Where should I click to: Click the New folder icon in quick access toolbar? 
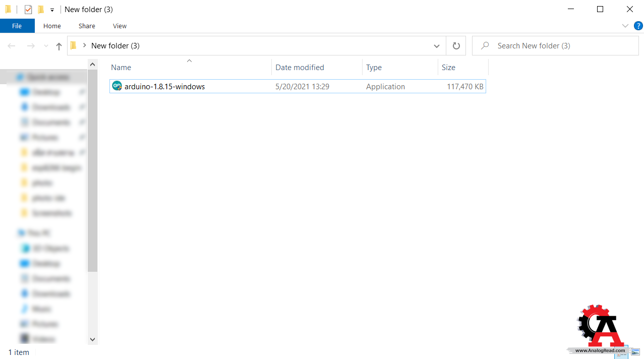(41, 10)
